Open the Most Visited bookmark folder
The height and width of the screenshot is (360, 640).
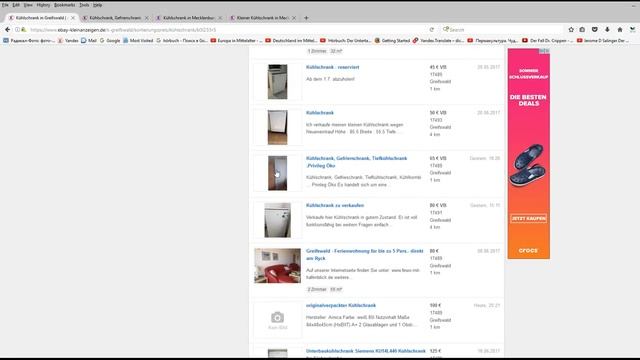[138, 40]
